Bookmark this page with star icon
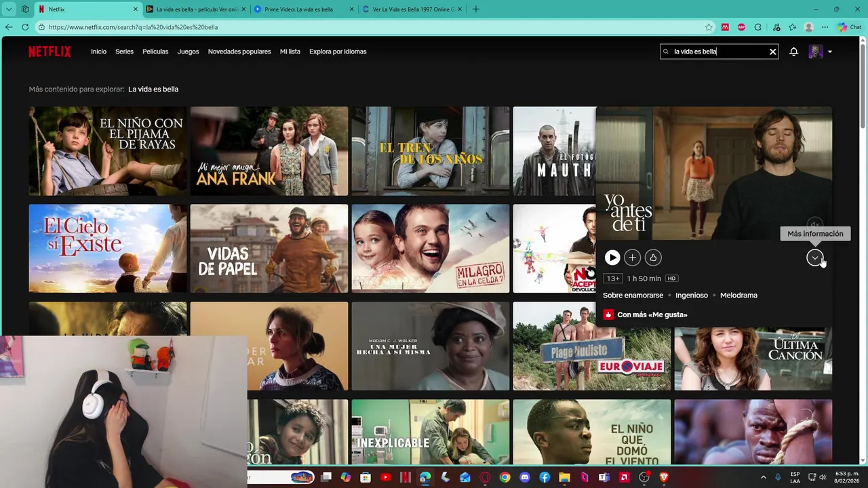The image size is (868, 488). click(709, 27)
